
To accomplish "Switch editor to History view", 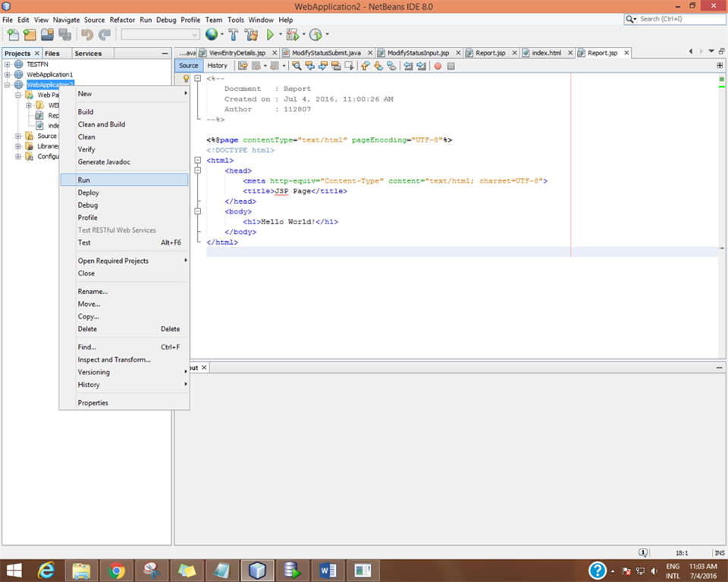I will point(217,66).
